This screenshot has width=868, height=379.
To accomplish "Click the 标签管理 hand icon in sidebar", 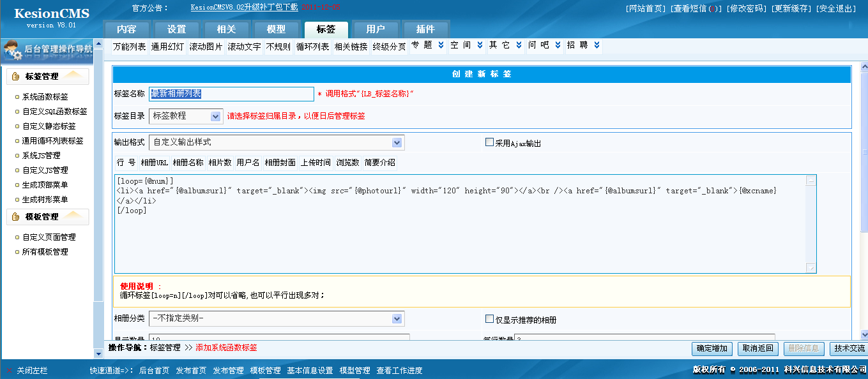I will (15, 77).
